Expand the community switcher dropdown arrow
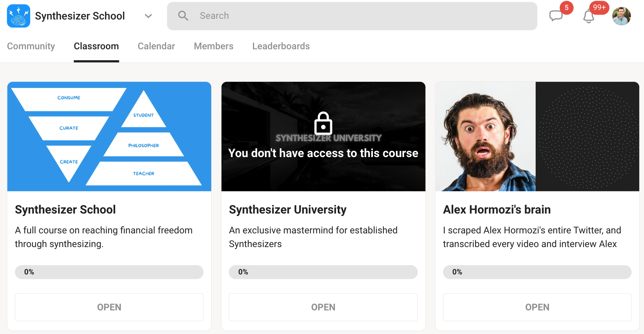The width and height of the screenshot is (644, 334). point(148,16)
